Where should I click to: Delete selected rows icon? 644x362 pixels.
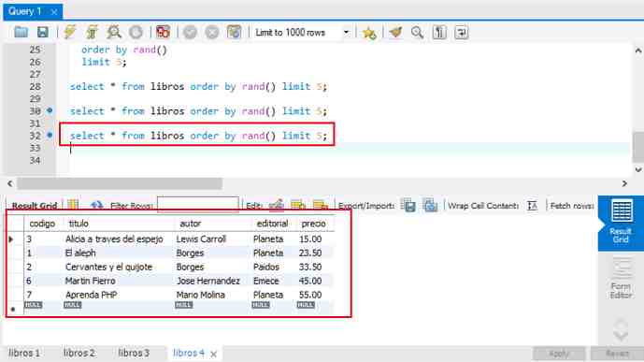pyautogui.click(x=321, y=205)
